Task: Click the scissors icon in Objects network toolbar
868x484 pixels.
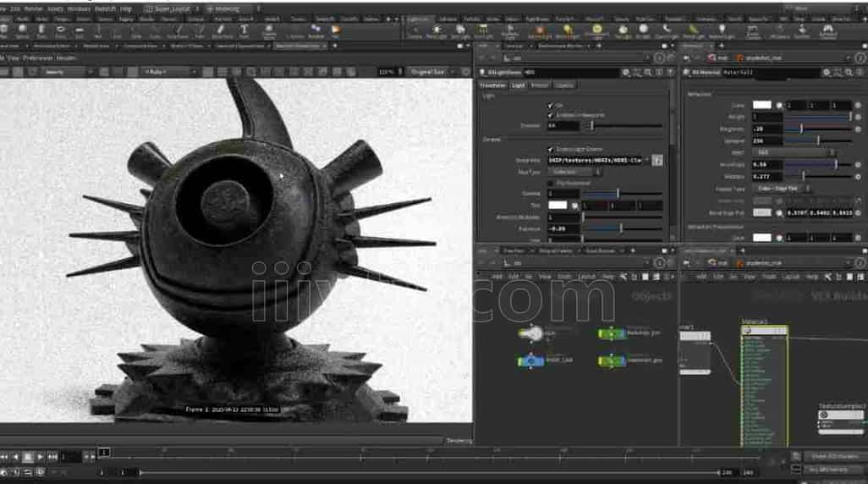Action: click(x=624, y=277)
